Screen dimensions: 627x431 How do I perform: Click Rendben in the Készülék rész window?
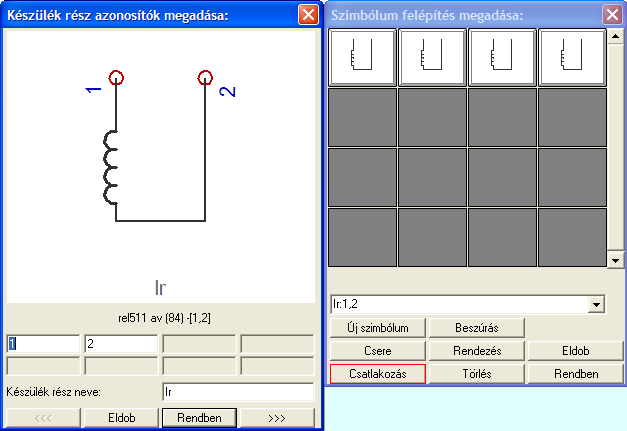click(199, 418)
